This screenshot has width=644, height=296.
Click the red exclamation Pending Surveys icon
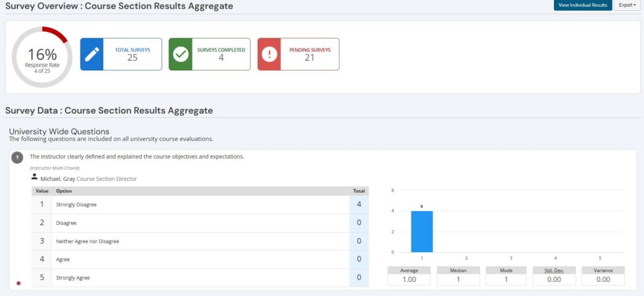pos(270,54)
